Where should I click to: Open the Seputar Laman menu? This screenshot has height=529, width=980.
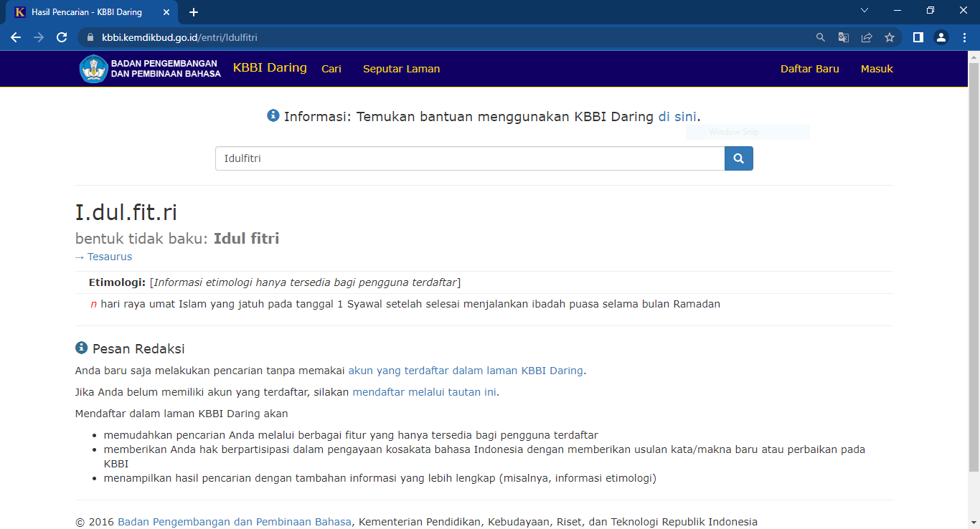tap(402, 69)
